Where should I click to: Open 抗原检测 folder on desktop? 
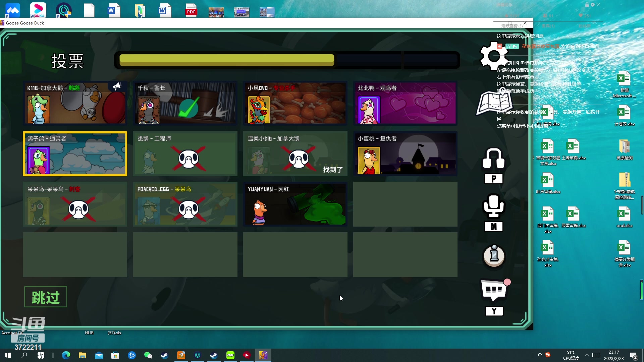624,149
